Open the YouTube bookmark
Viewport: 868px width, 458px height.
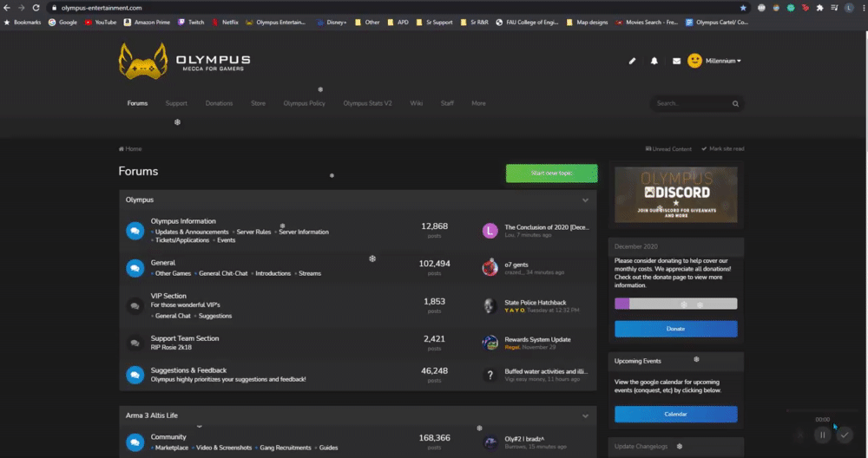coord(100,23)
